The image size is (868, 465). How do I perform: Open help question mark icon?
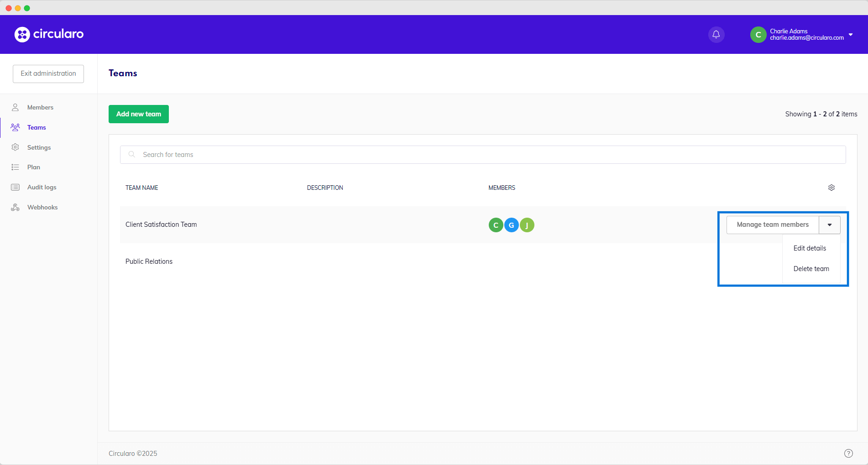pyautogui.click(x=848, y=453)
